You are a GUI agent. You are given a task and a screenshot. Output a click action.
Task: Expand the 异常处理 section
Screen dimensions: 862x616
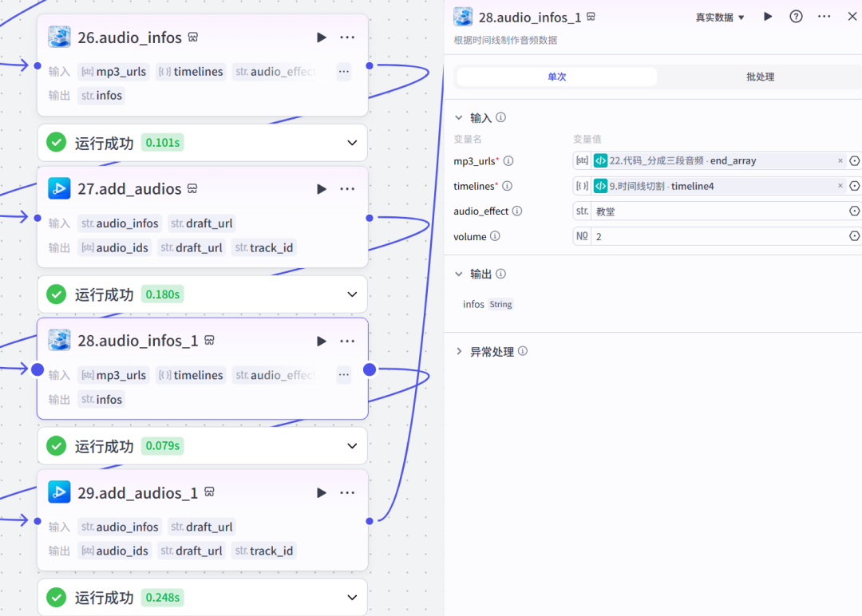[459, 352]
